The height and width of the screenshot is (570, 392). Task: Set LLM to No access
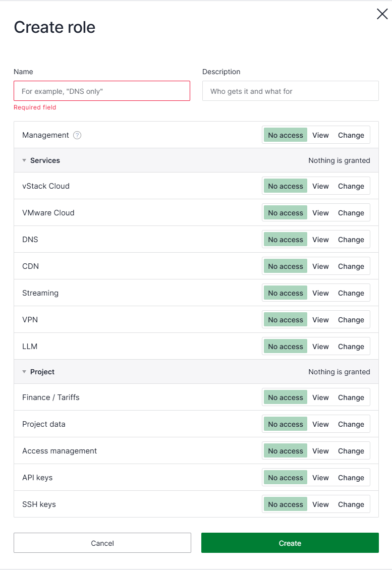(x=286, y=347)
